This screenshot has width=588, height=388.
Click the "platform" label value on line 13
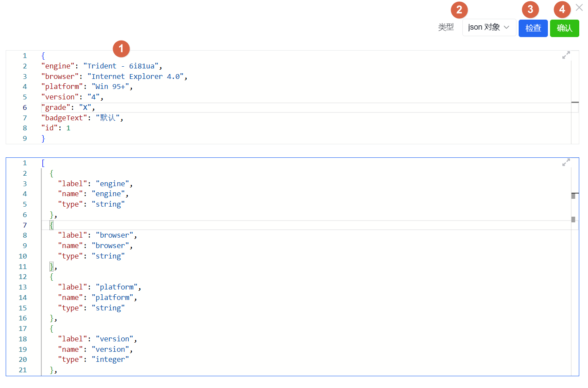[116, 287]
